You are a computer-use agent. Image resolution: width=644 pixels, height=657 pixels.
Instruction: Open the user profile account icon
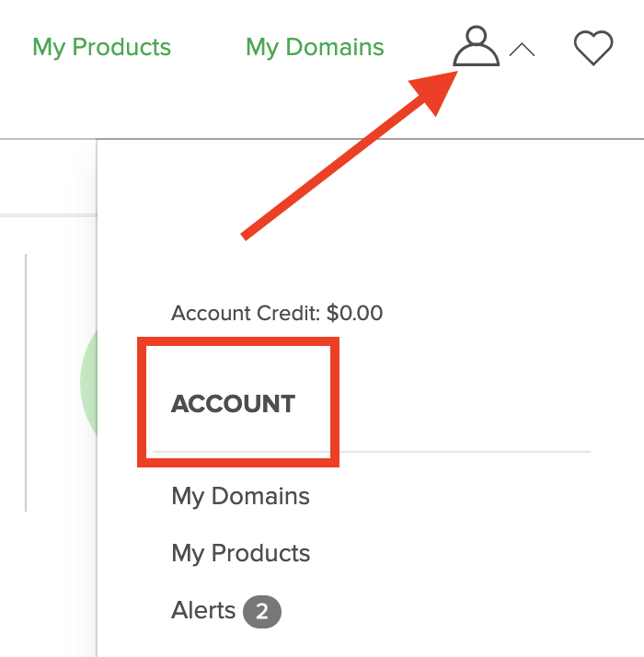click(476, 46)
